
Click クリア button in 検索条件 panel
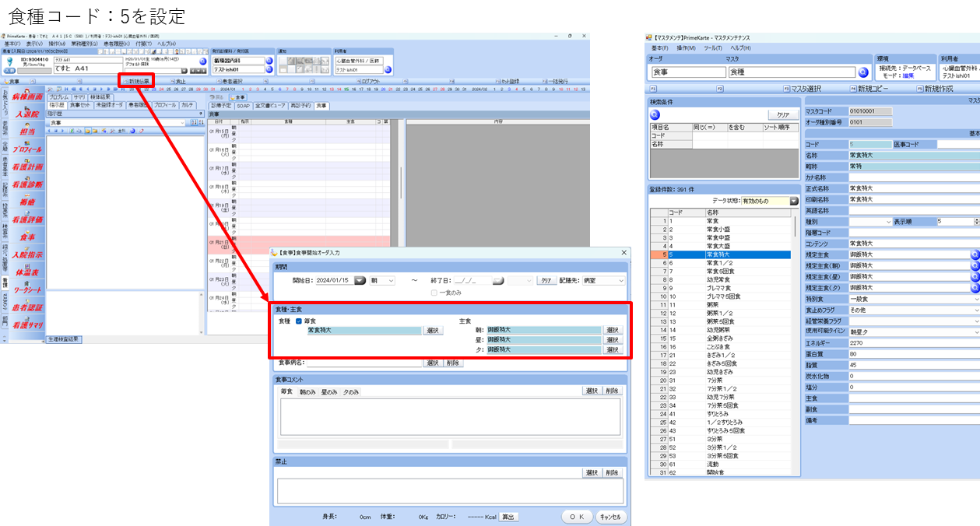click(783, 114)
